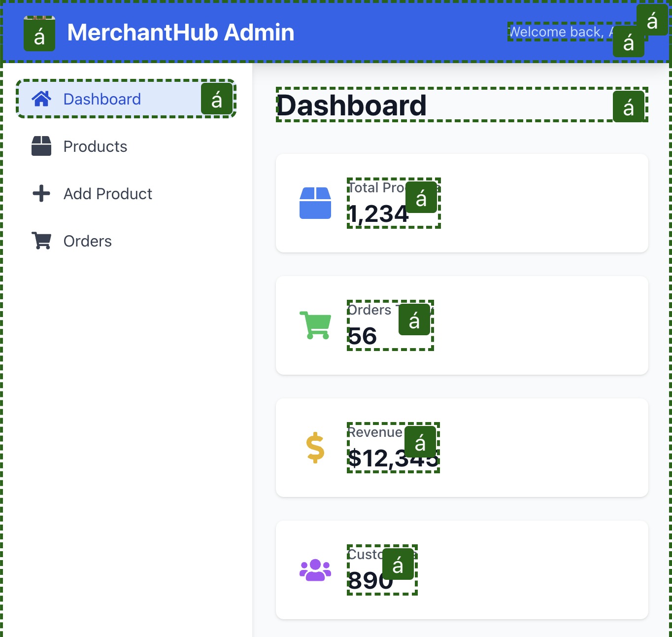672x637 pixels.
Task: Open the Dashboard section from the sidebar
Action: [x=102, y=99]
